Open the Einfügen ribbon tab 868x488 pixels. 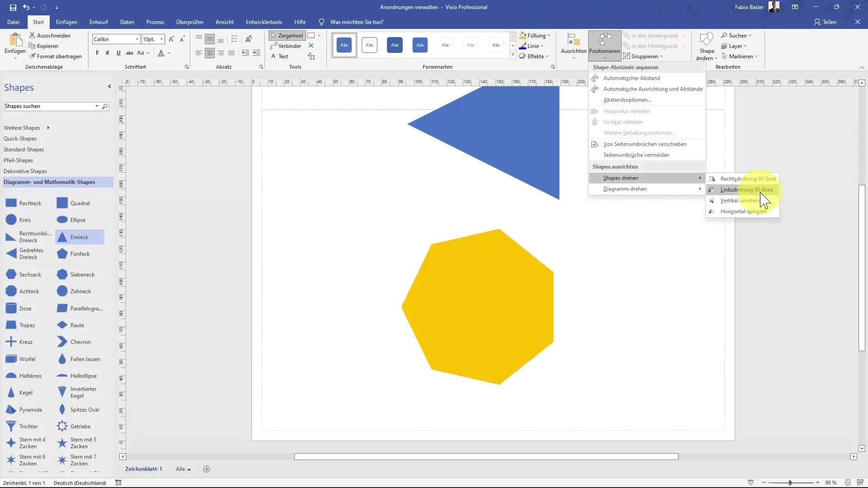[66, 22]
